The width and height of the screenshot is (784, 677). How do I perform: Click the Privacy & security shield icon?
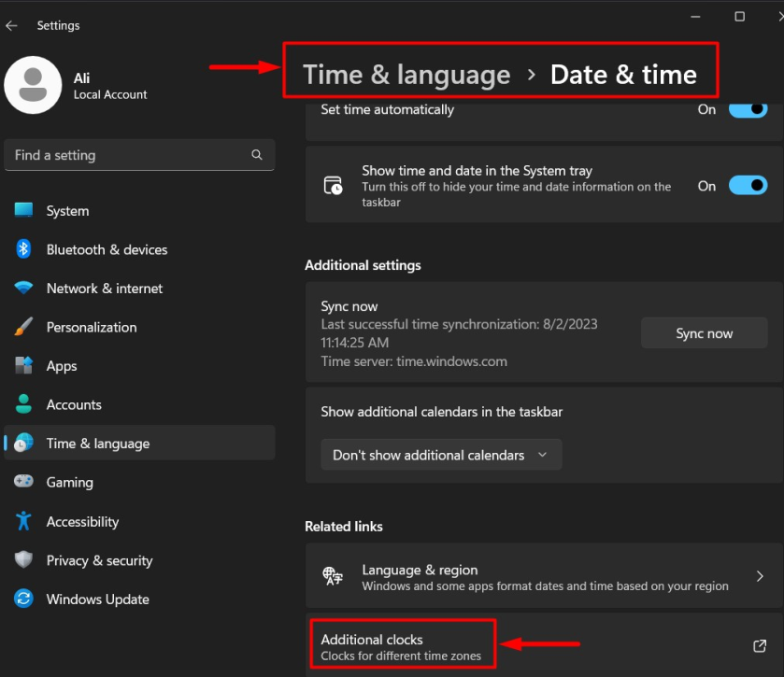(x=23, y=560)
